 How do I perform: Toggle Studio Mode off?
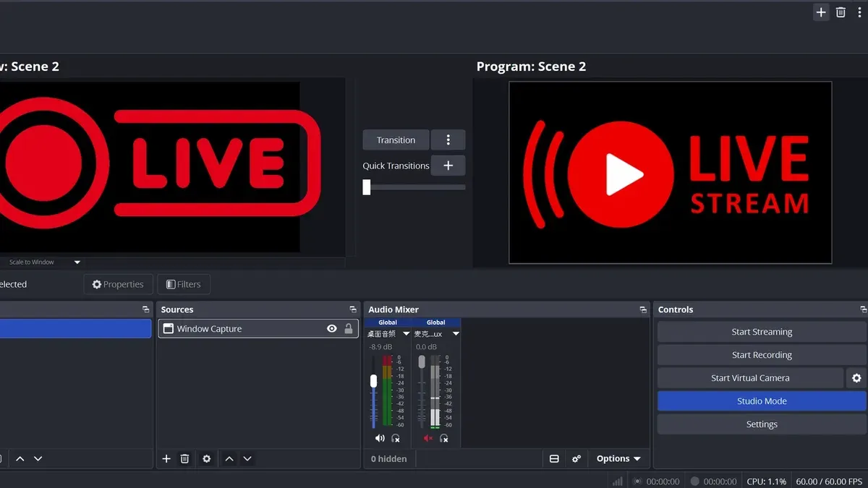point(762,401)
